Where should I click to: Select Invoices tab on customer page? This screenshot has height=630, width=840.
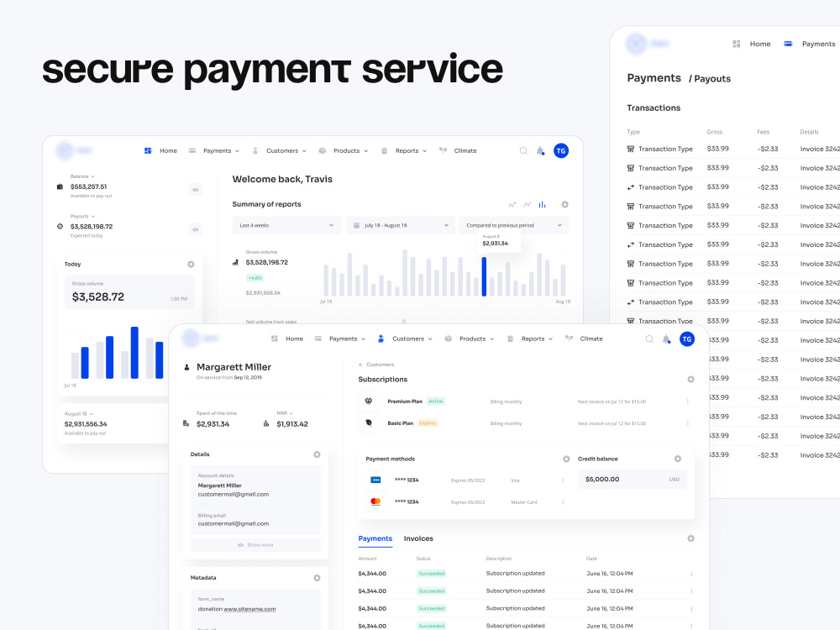[x=418, y=539]
